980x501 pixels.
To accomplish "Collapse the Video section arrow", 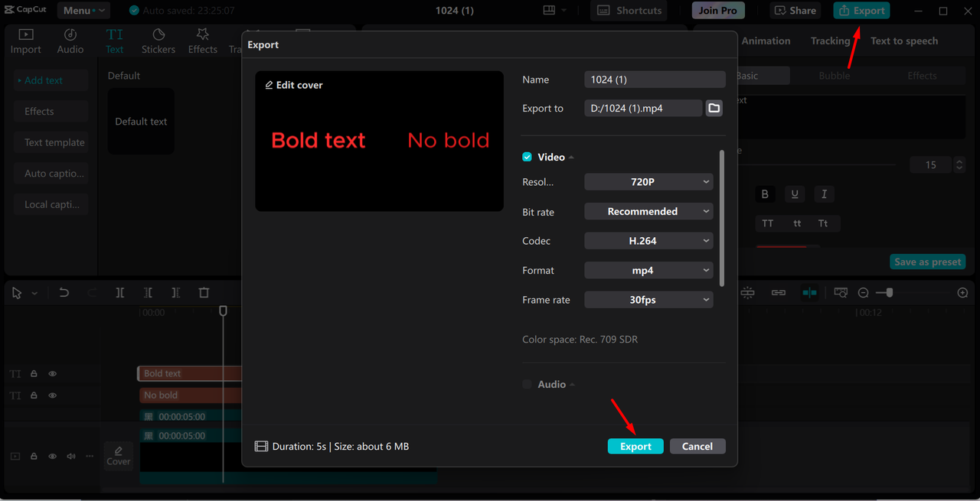I will [571, 158].
